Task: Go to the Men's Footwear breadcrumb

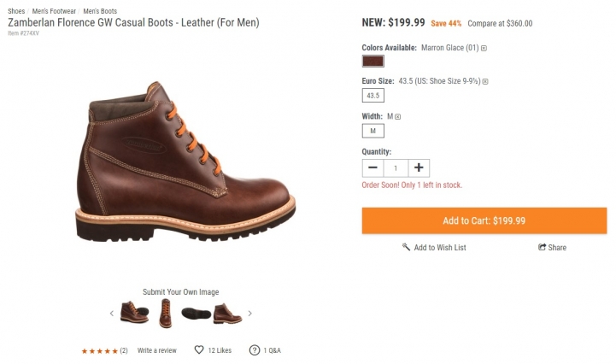Action: coord(55,11)
